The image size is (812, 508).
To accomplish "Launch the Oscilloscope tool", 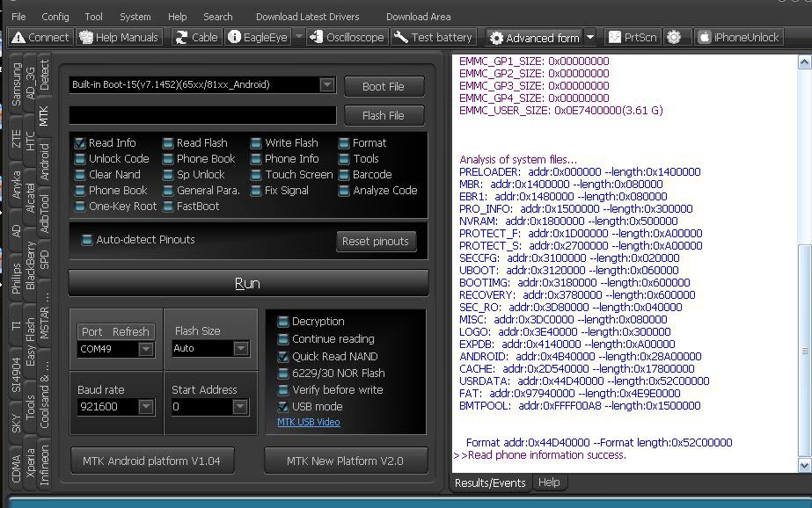I will (x=347, y=37).
